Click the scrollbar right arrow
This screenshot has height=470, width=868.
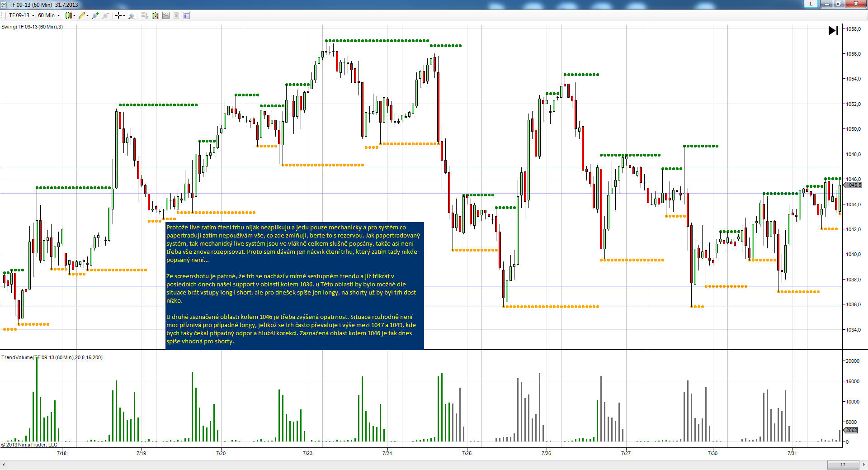[x=864, y=465]
